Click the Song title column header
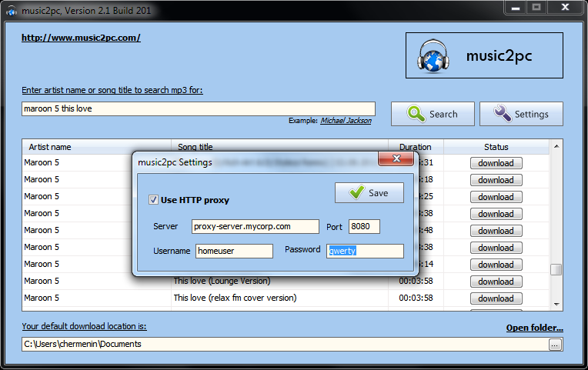The image size is (588, 370). pos(279,147)
